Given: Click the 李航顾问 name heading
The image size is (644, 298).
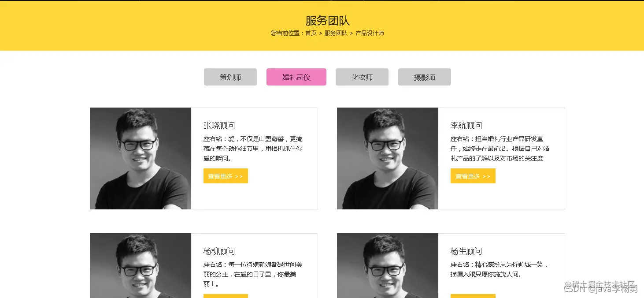Looking at the screenshot, I should [466, 126].
